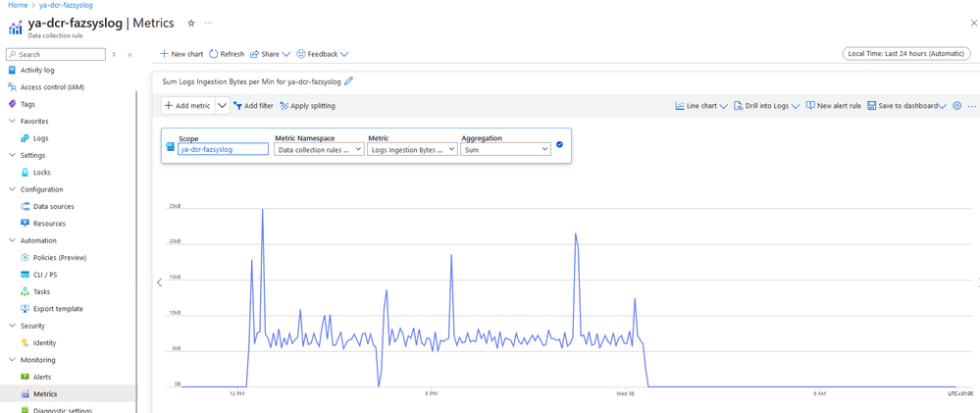
Task: Collapse the Monitoring section in sidebar
Action: pyautogui.click(x=12, y=360)
